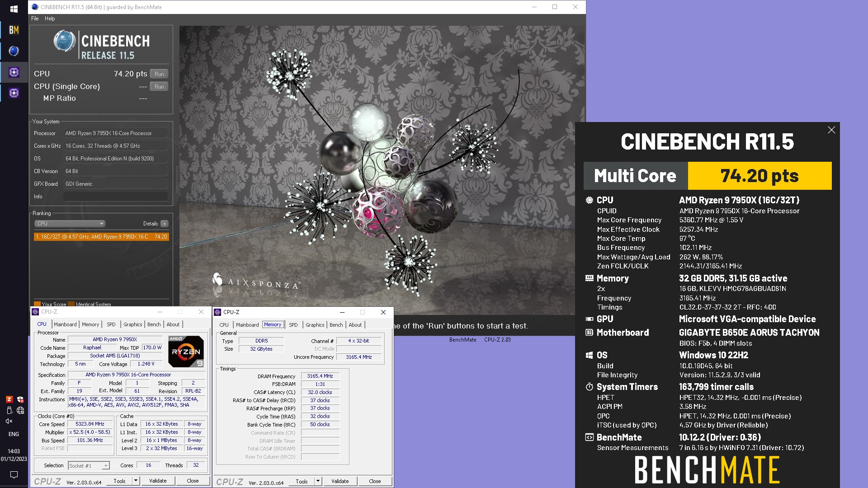Switch to the second CPU-Z taskbar icon
This screenshot has width=868, height=488.
pos(14,93)
